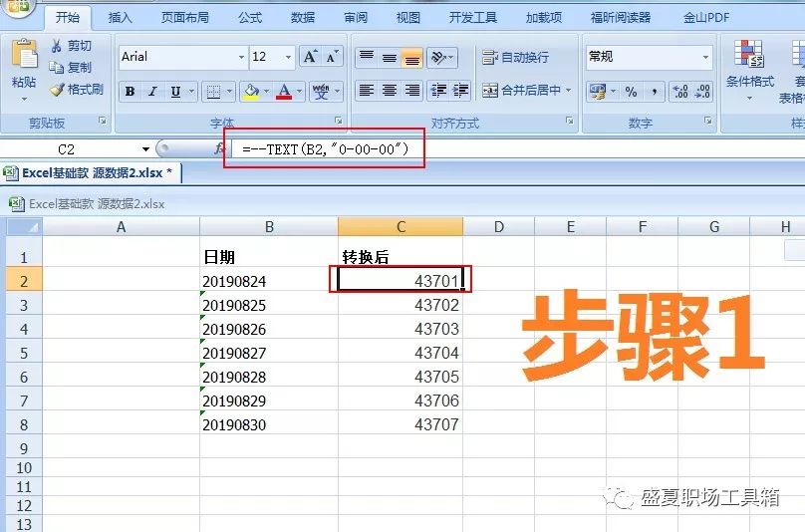The height and width of the screenshot is (532, 805).
Task: Apply yellow fill color bucket
Action: coord(251,92)
